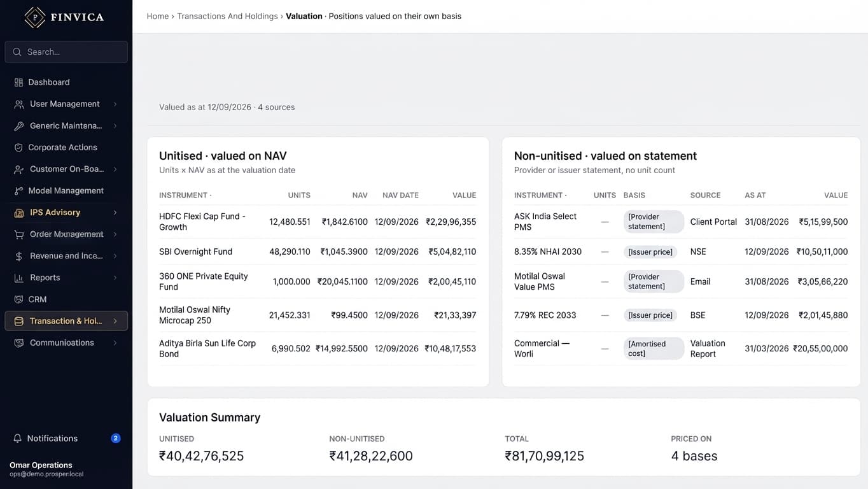Click the Transaction & Holdings database icon
The height and width of the screenshot is (489, 868).
(x=19, y=321)
